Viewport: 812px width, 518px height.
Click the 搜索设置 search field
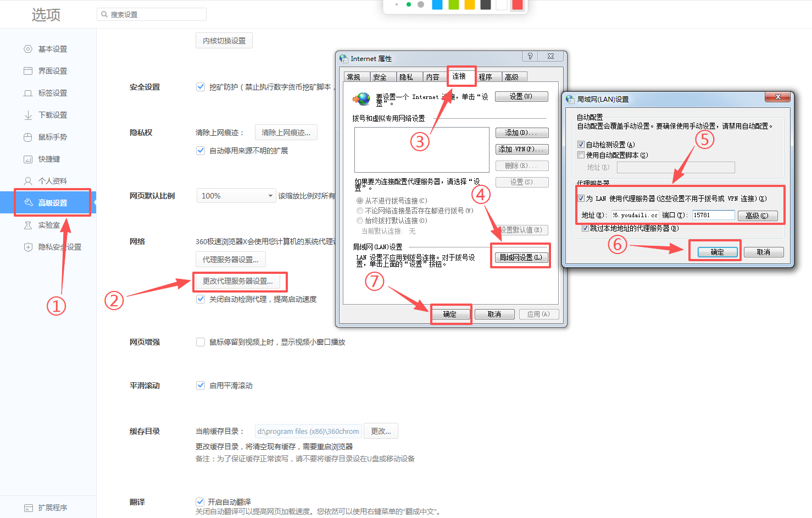(151, 14)
